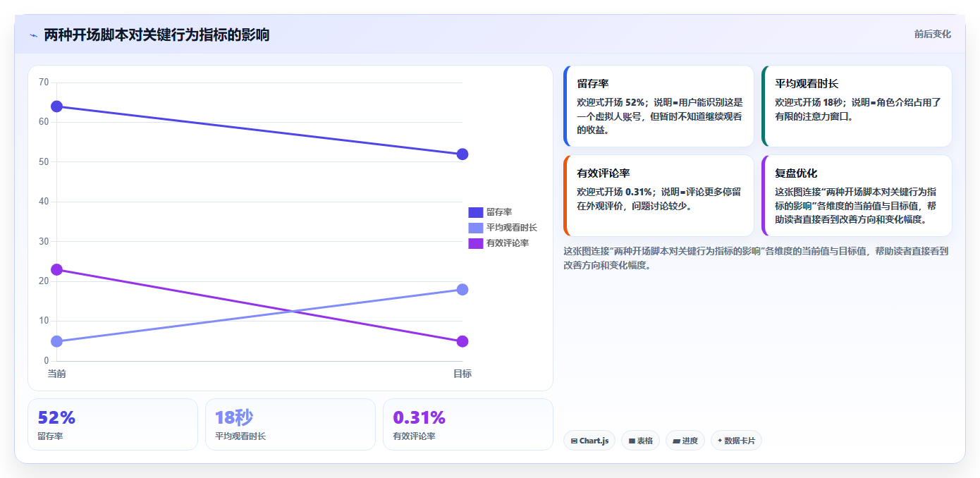
Task: Click the 平均观看时长 data point at 当前
Action: click(x=57, y=341)
